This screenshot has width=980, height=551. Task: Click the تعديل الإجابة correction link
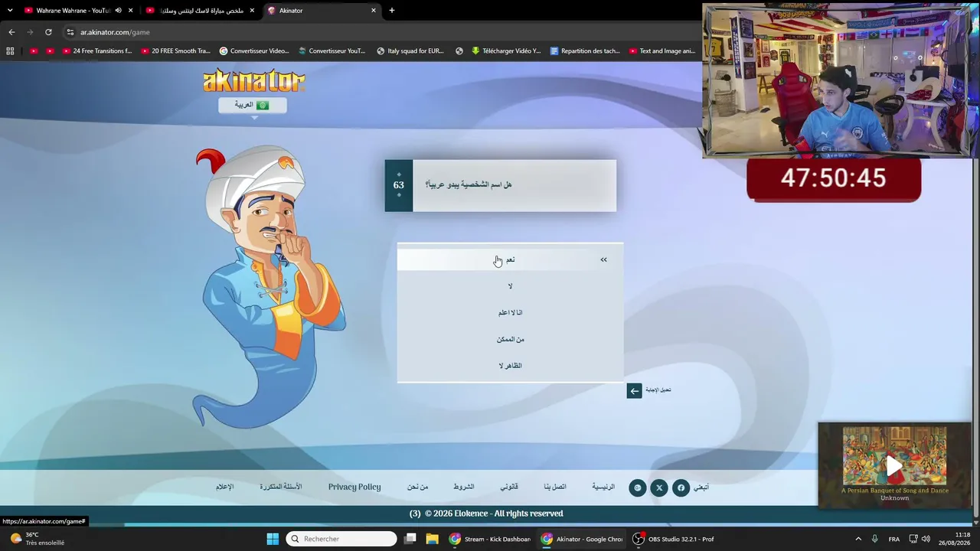click(658, 390)
